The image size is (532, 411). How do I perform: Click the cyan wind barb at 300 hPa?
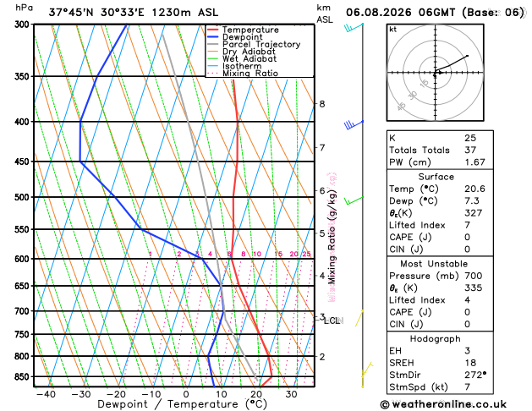coord(354,27)
